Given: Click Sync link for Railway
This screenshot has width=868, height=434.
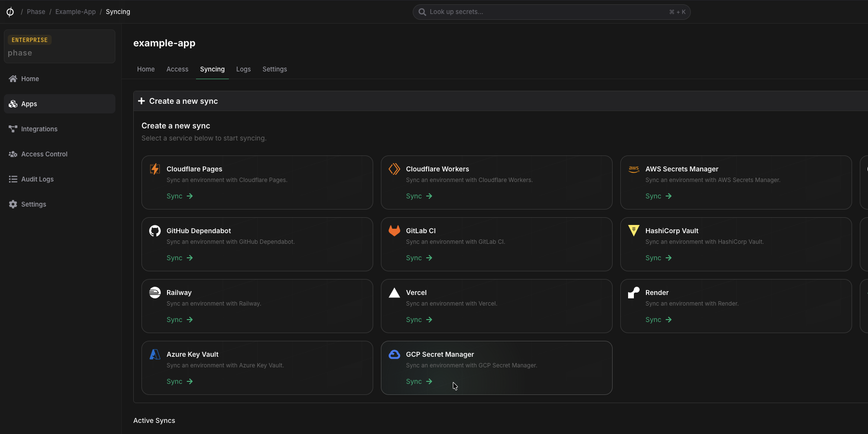Looking at the screenshot, I should [180, 320].
